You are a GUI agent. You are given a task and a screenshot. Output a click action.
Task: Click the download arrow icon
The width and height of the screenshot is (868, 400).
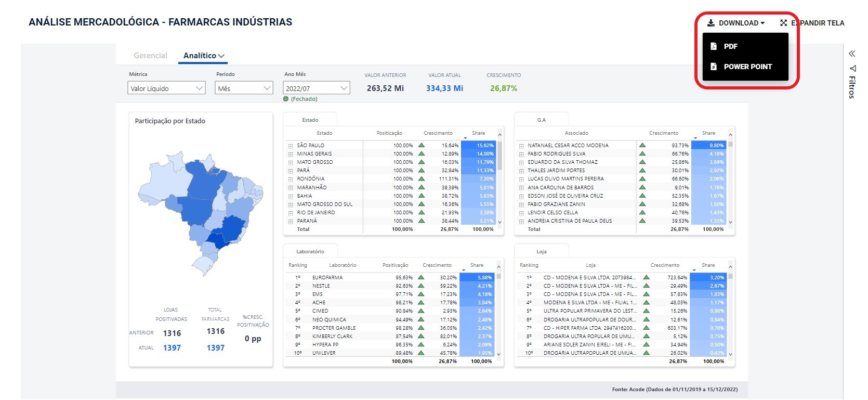click(711, 23)
